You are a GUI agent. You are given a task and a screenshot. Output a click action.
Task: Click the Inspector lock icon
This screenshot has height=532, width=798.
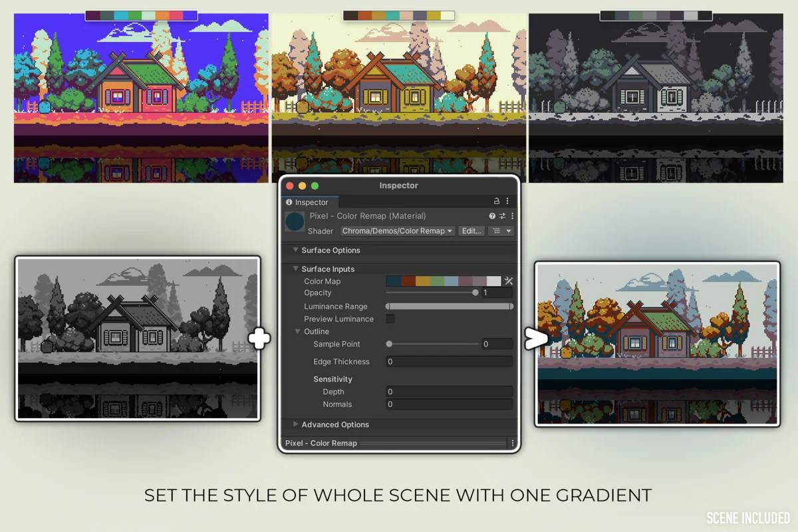point(496,201)
